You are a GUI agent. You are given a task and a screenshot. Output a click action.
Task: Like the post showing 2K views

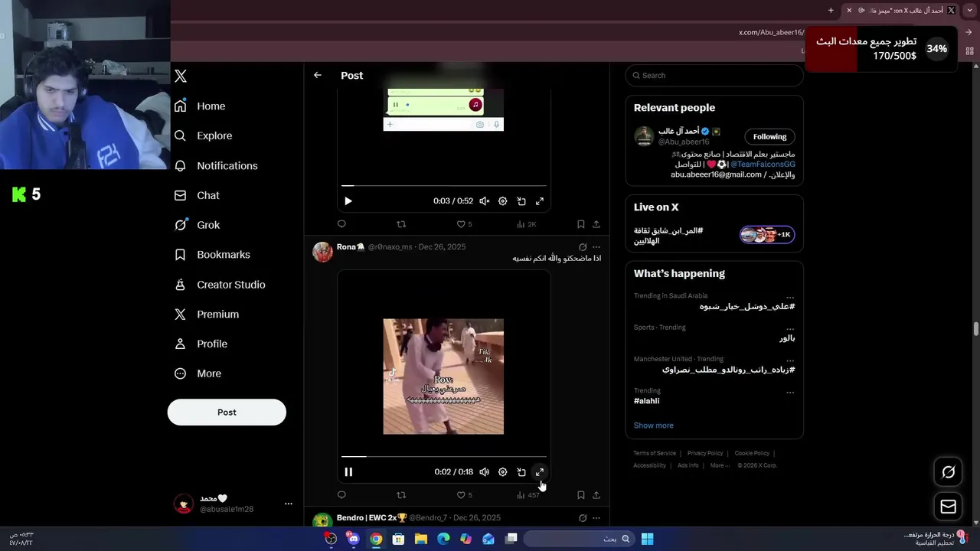pyautogui.click(x=464, y=224)
